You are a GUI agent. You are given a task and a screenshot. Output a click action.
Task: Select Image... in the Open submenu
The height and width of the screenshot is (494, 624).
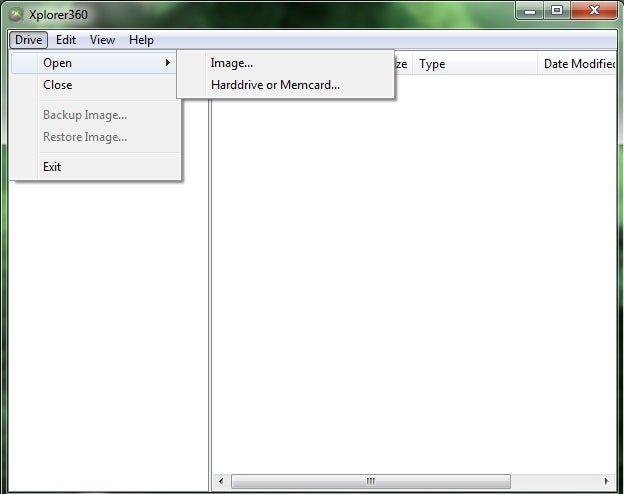285,63
